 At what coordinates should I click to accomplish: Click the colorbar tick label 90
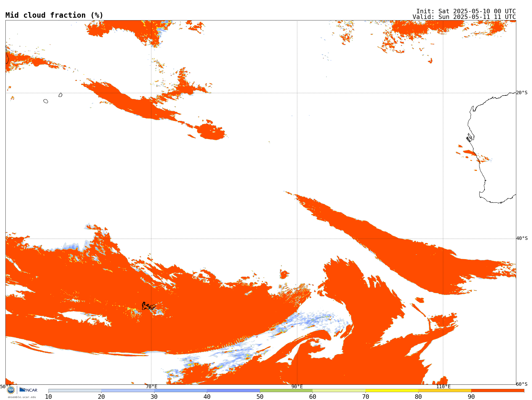click(471, 397)
